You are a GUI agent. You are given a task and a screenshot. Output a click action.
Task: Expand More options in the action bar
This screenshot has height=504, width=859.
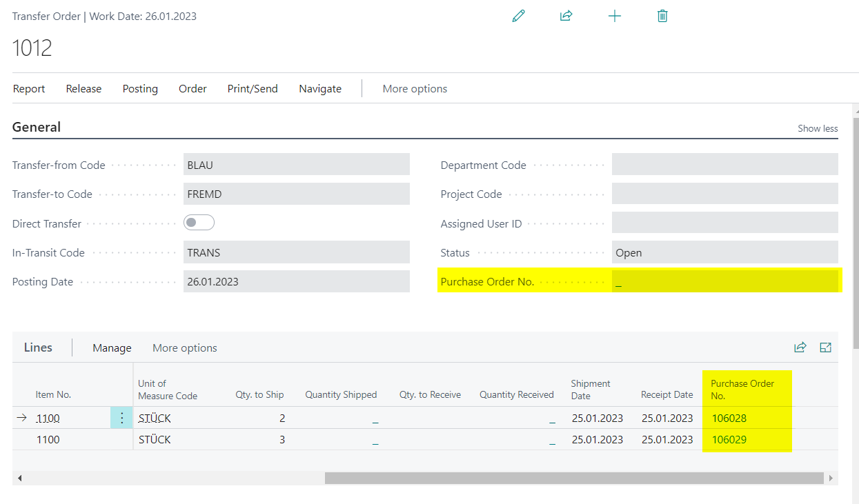(x=415, y=88)
